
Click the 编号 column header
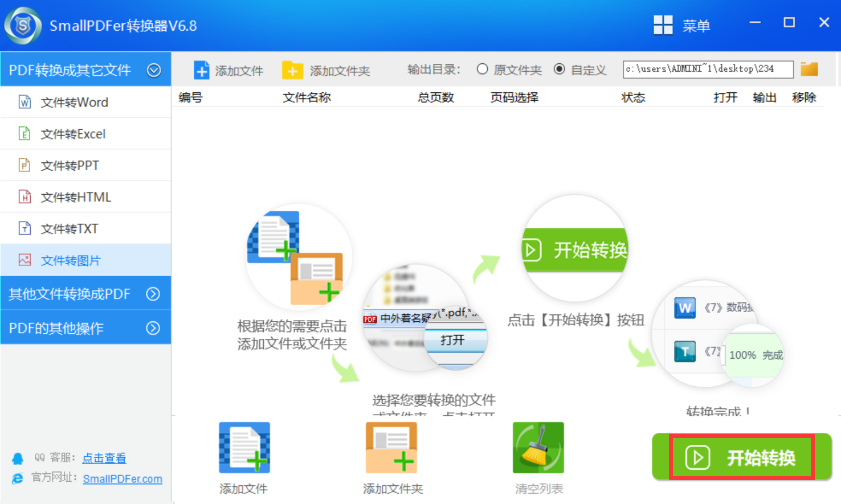point(190,97)
